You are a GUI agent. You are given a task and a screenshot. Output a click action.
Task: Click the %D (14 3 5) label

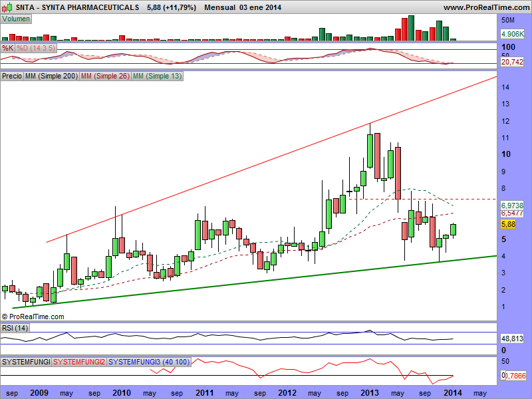coord(36,48)
